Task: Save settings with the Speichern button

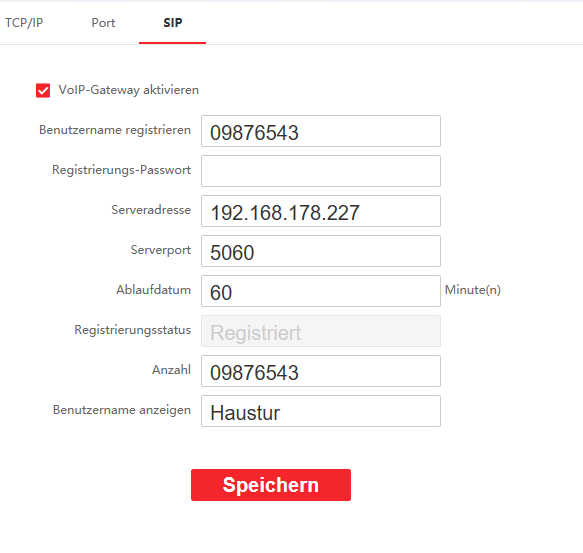Action: [271, 485]
